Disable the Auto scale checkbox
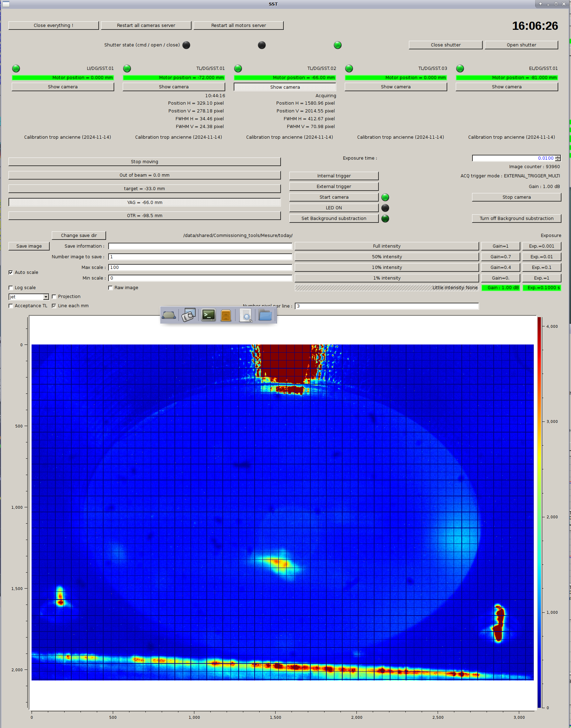 click(11, 272)
